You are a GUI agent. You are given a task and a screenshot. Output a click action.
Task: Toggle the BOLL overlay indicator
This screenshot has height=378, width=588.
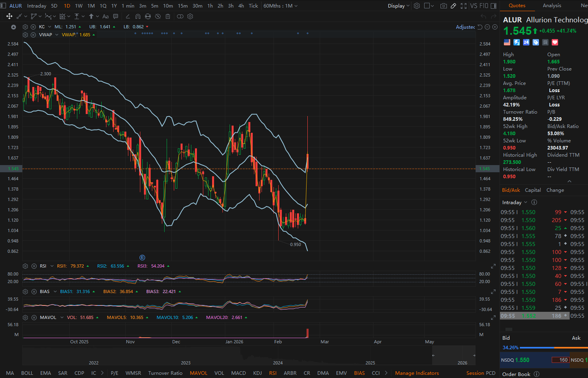tap(27, 373)
